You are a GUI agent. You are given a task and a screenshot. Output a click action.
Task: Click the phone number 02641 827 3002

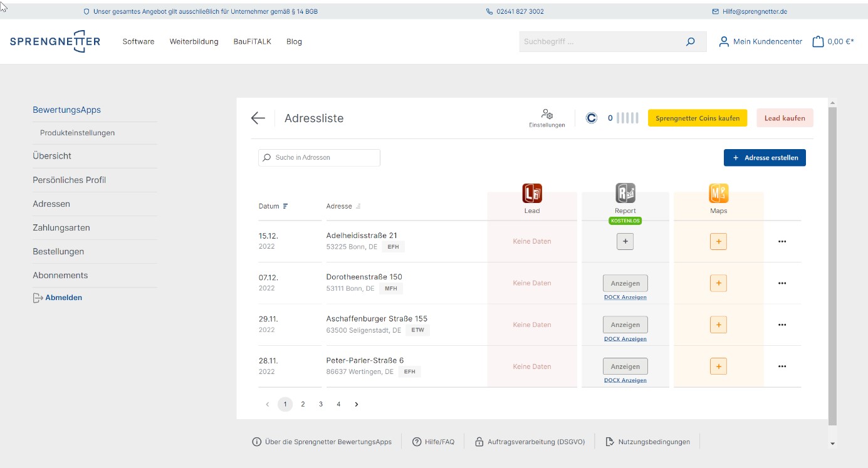(520, 11)
